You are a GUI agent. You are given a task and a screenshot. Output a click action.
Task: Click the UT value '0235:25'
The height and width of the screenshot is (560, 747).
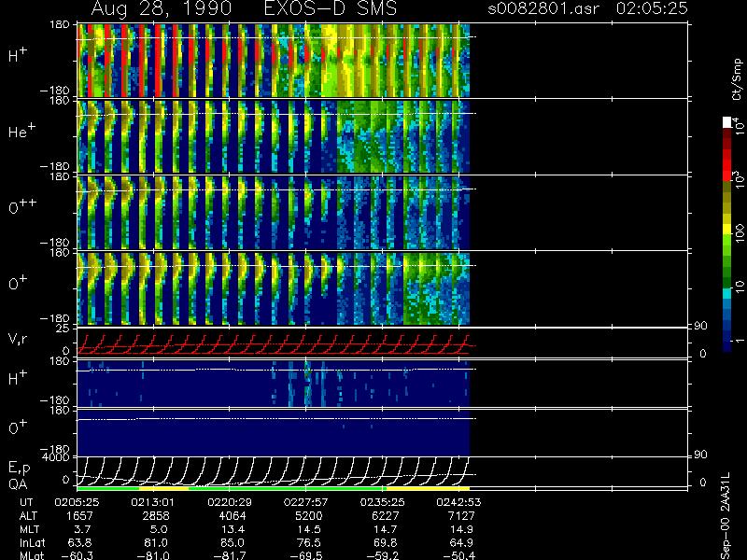click(382, 502)
